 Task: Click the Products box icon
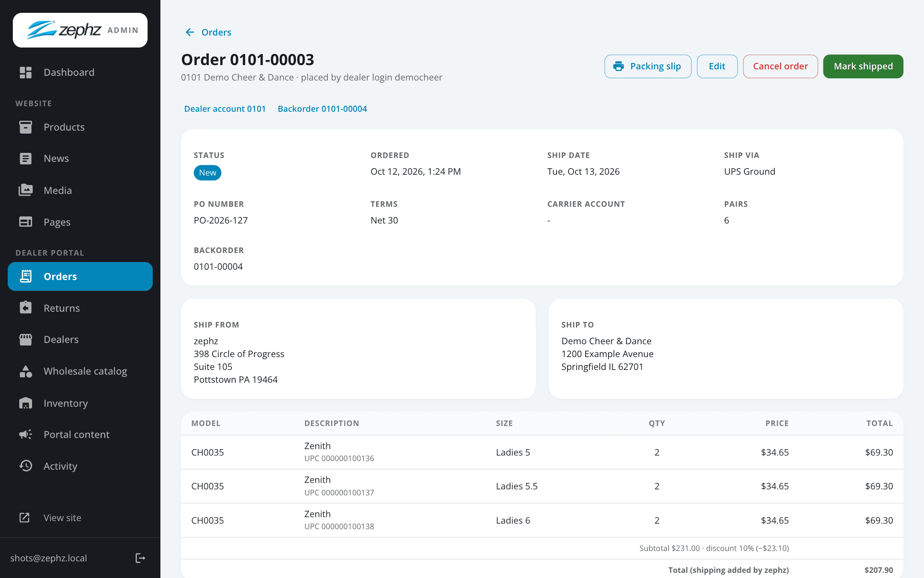tap(26, 127)
